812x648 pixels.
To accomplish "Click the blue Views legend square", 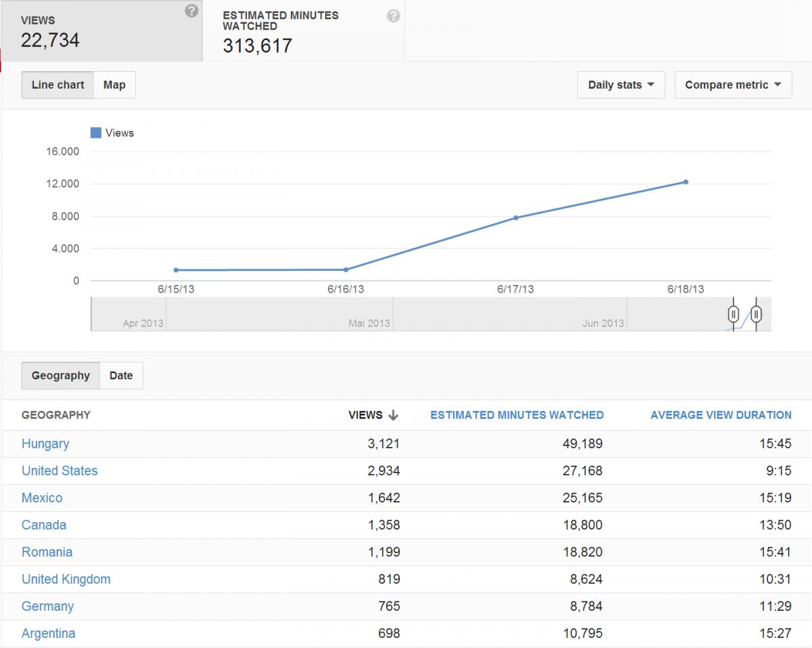I will [x=96, y=133].
